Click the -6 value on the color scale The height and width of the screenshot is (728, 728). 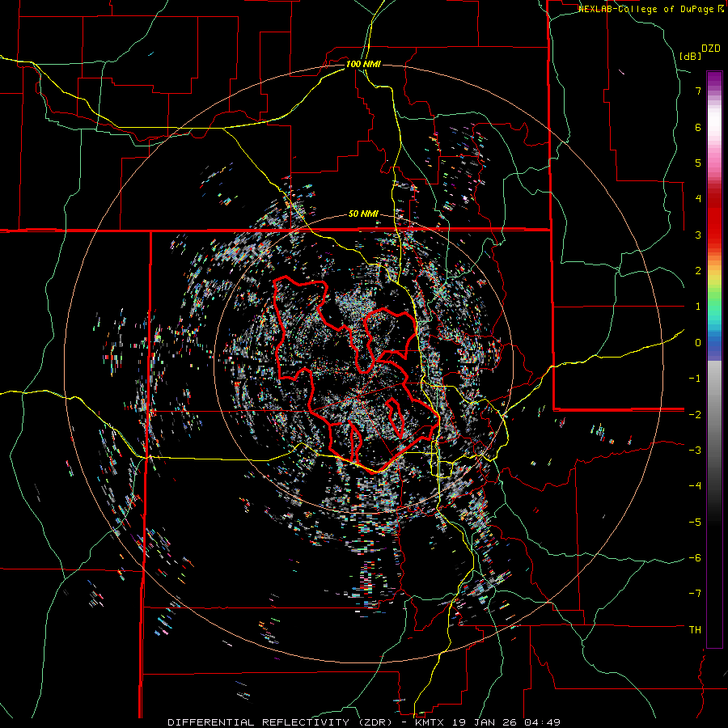[695, 558]
